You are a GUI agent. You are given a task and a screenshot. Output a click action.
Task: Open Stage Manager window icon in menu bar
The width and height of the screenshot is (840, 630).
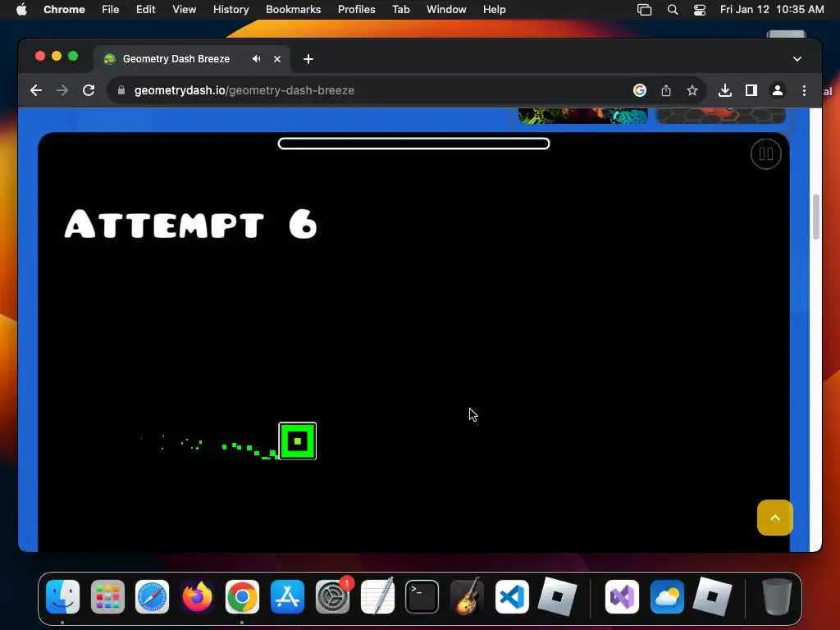pos(644,9)
